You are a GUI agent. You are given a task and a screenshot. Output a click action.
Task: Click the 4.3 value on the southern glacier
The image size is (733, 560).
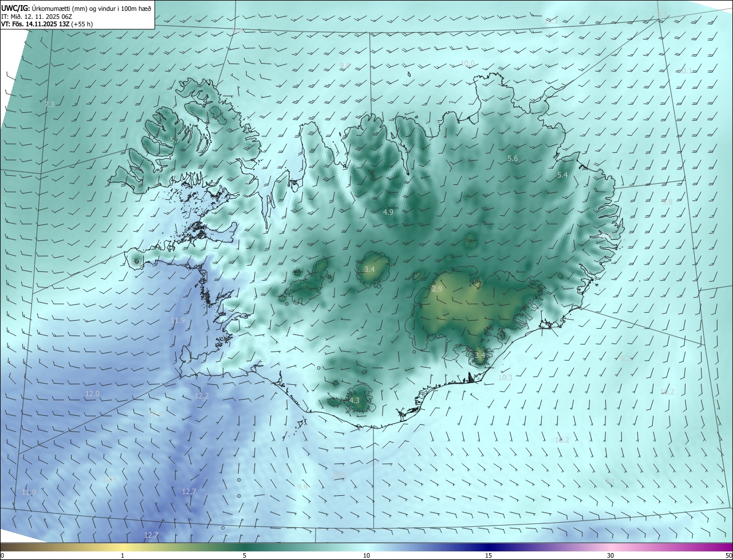(354, 401)
